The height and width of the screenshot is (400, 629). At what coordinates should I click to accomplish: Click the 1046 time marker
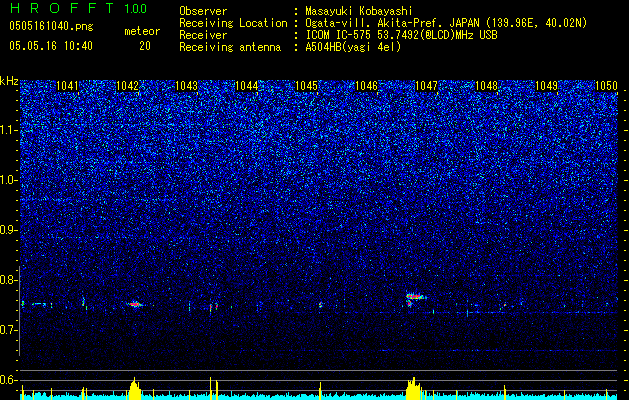point(367,86)
